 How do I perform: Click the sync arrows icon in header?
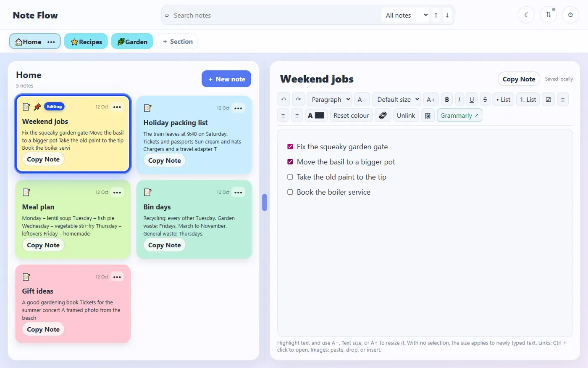coord(549,15)
